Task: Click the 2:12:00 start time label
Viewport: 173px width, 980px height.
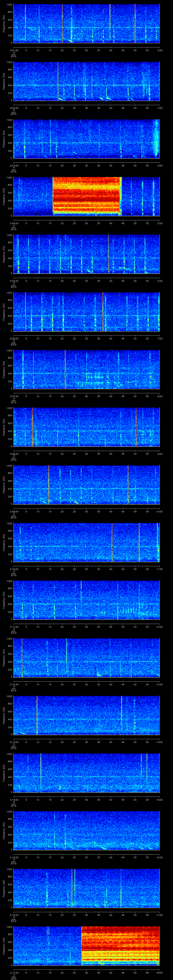Action: coord(14,684)
